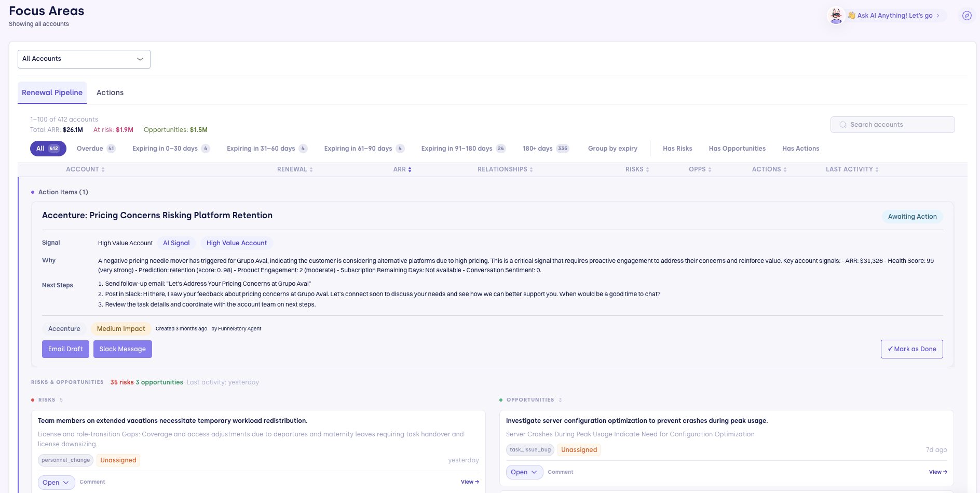Click the personnel_change tag
This screenshot has width=980, height=493.
[x=66, y=460]
